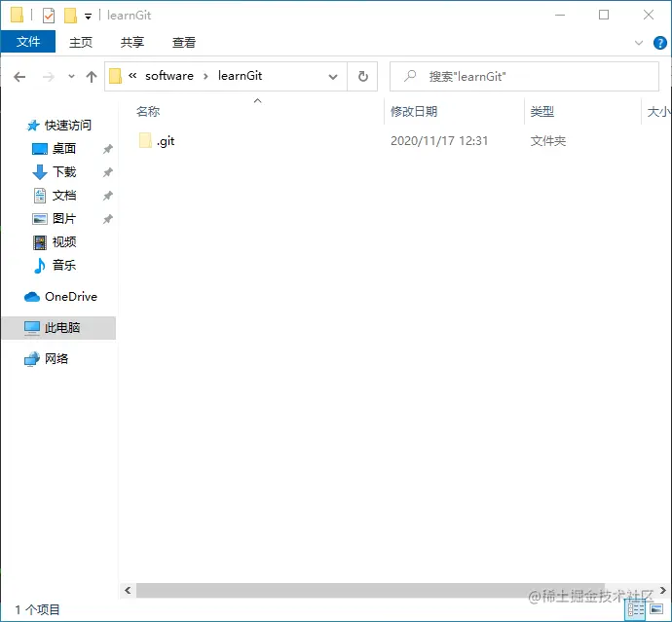
Task: Open the blue Help icon
Action: click(660, 43)
